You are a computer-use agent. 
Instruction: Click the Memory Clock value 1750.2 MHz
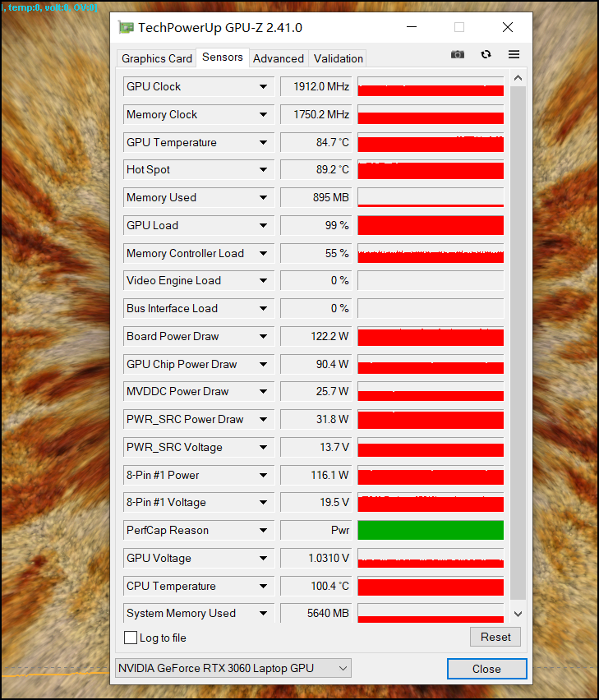[x=316, y=115]
